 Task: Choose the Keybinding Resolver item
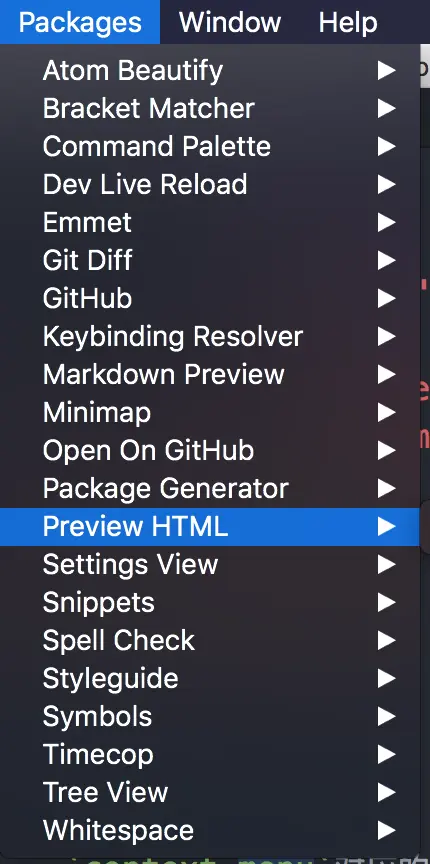pos(209,337)
